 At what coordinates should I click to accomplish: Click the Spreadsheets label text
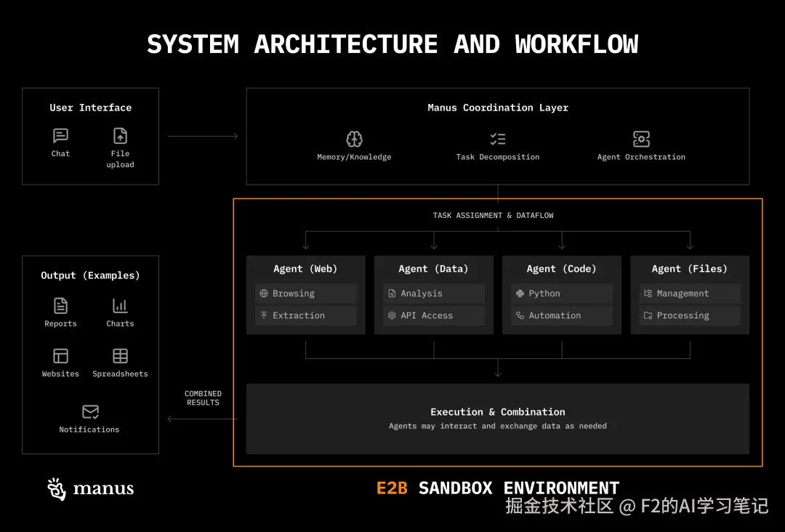pos(120,374)
